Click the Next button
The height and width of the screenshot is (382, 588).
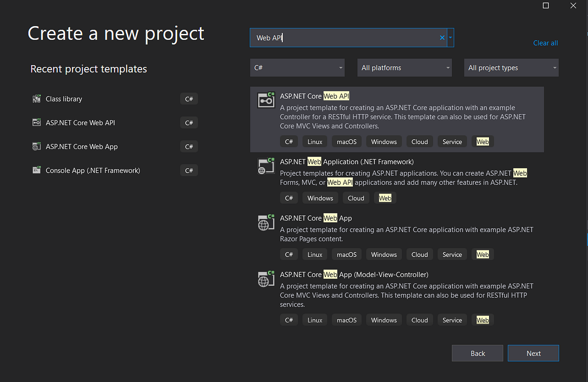click(x=533, y=353)
